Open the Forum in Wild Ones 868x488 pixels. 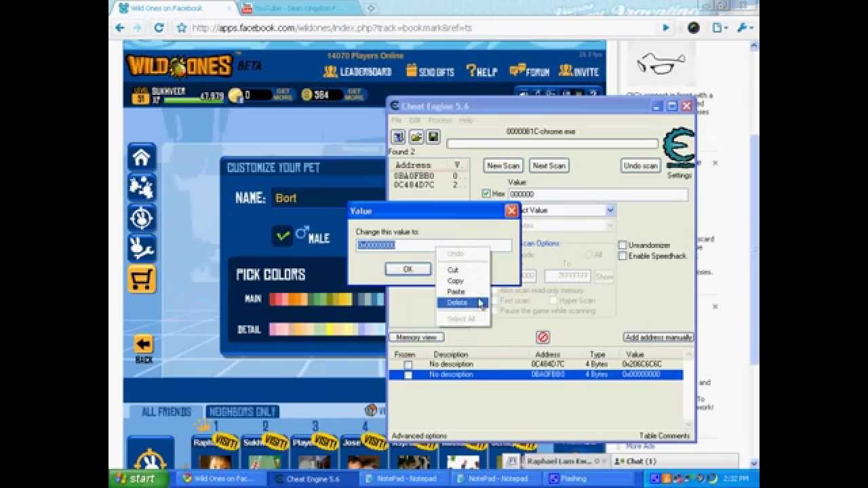coord(529,71)
